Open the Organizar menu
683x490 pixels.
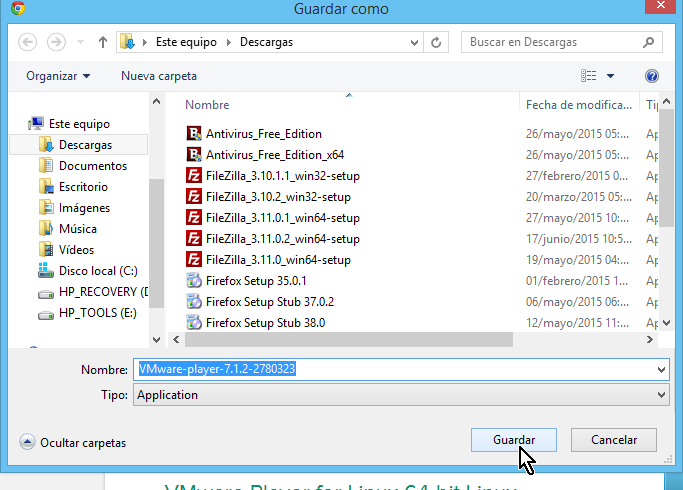[58, 76]
